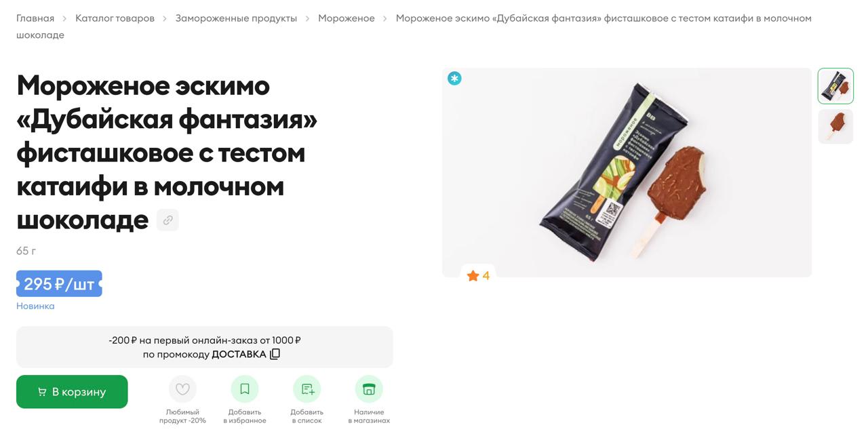Click the frozen snowflake badge icon
This screenshot has width=868, height=438.
tap(454, 79)
